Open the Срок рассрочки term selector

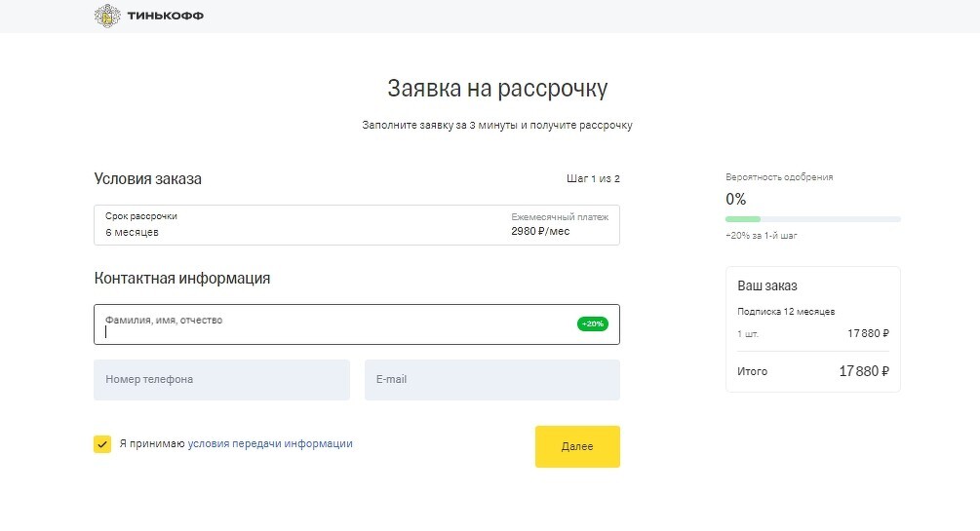click(x=357, y=225)
